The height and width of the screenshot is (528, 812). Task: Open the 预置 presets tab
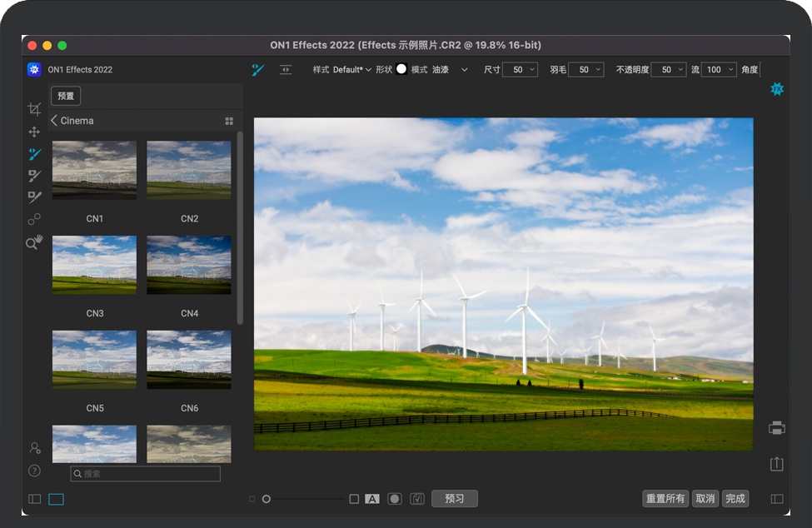point(66,96)
